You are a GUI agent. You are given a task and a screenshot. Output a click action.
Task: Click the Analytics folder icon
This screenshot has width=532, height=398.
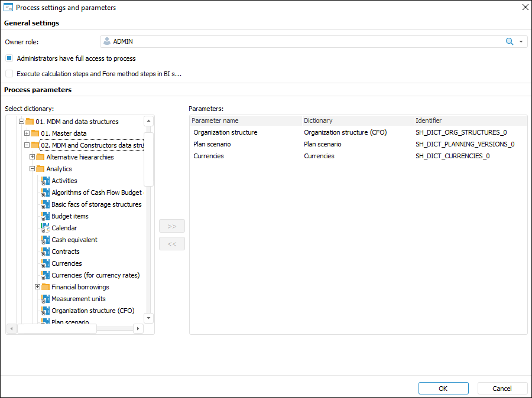pyautogui.click(x=40, y=169)
